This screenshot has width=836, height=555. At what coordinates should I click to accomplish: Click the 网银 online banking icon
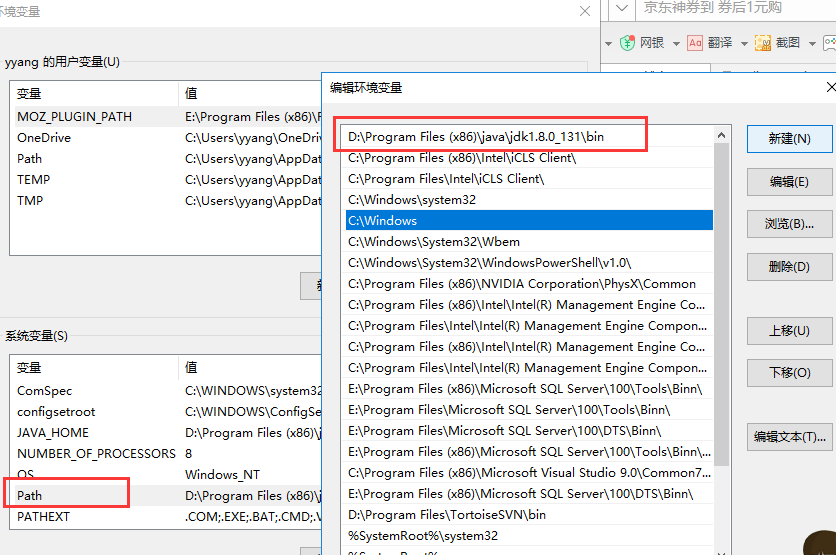(x=628, y=43)
